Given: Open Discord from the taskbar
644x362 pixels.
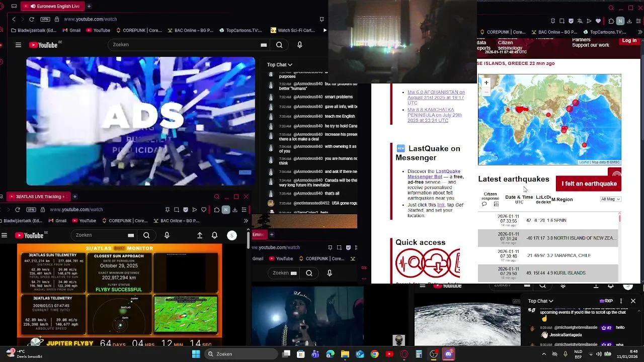Looking at the screenshot, I should point(448,354).
